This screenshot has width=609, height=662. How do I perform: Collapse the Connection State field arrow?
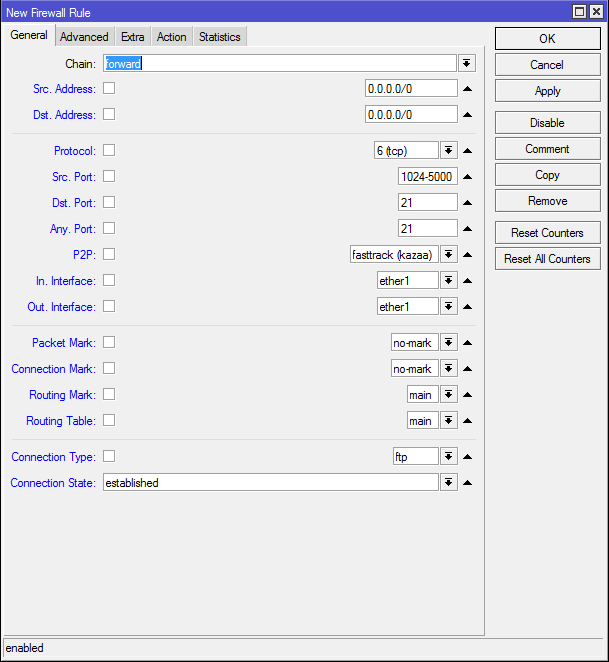click(x=467, y=483)
